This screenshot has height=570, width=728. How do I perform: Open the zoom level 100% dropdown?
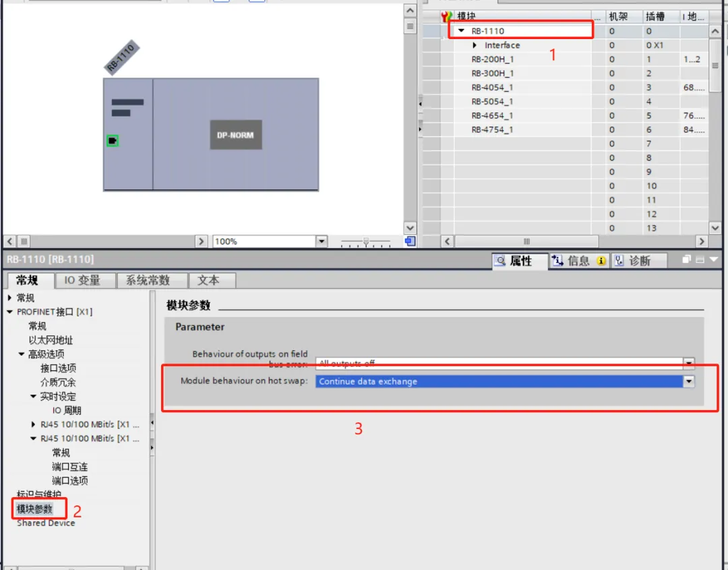point(322,241)
